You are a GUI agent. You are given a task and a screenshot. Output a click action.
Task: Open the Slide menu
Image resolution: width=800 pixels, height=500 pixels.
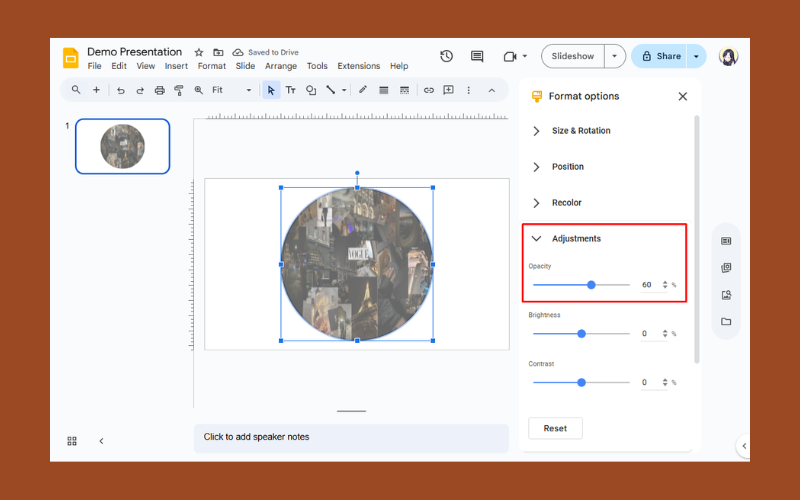[245, 66]
